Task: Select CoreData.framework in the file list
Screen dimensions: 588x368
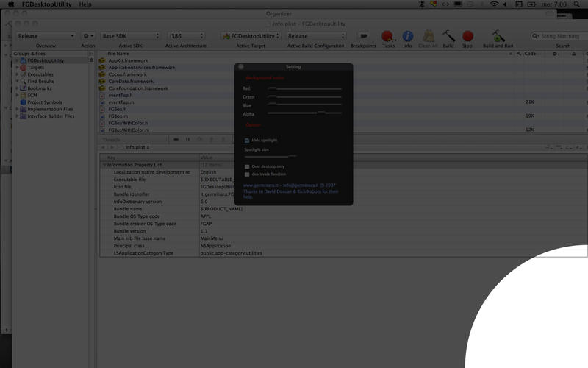Action: pyautogui.click(x=131, y=82)
